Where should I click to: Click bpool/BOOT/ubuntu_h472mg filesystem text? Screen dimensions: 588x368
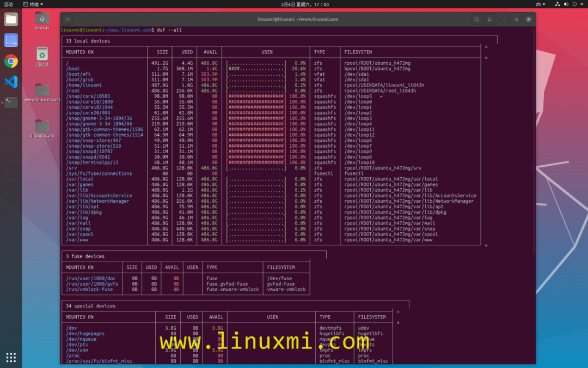pyautogui.click(x=377, y=69)
